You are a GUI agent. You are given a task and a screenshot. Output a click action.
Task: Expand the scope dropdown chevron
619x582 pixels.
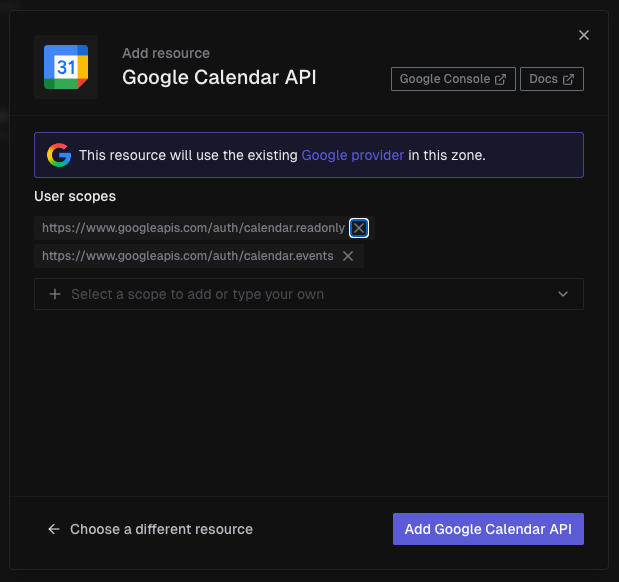pyautogui.click(x=563, y=294)
